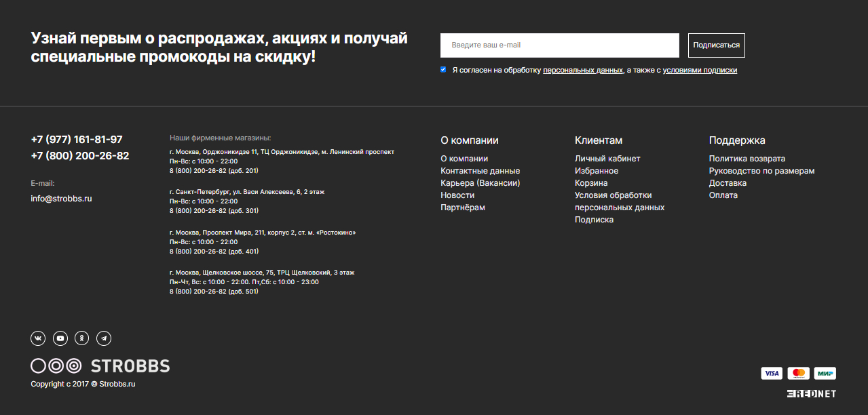868x415 pixels.
Task: Click the Odnoklassniki social icon
Action: pos(82,338)
